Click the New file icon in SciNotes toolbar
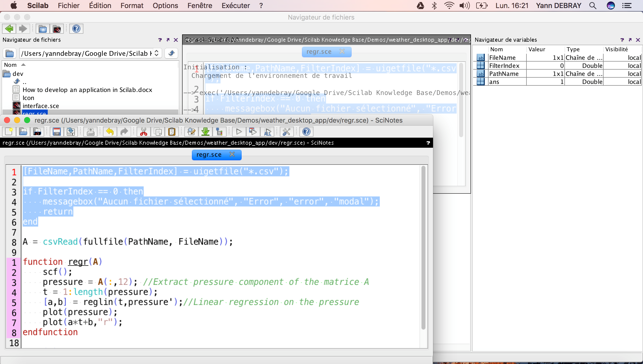 click(x=9, y=132)
